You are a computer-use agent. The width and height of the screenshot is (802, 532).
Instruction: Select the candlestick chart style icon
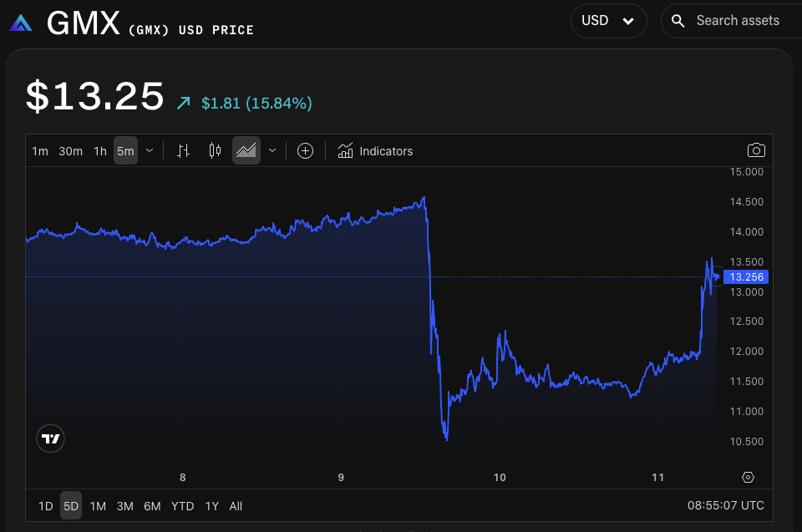214,150
